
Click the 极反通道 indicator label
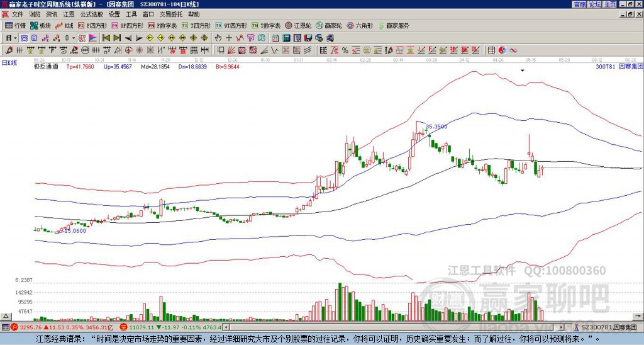pyautogui.click(x=46, y=67)
